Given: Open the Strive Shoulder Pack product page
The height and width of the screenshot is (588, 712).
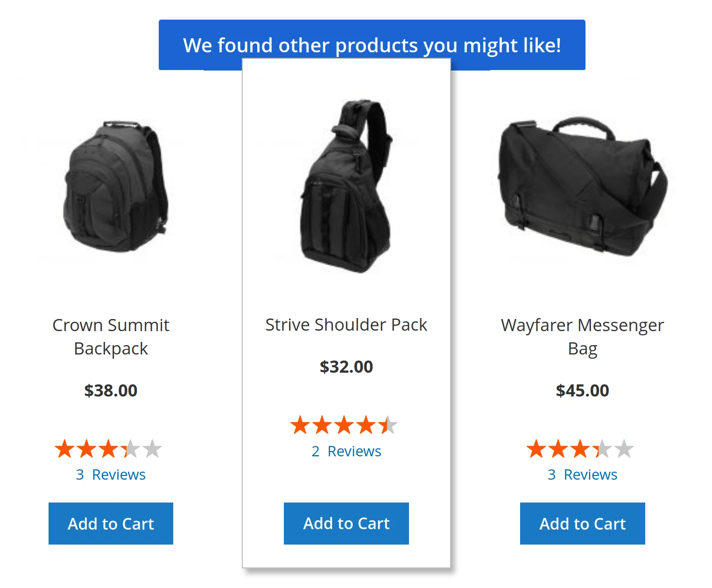Looking at the screenshot, I should pyautogui.click(x=346, y=325).
